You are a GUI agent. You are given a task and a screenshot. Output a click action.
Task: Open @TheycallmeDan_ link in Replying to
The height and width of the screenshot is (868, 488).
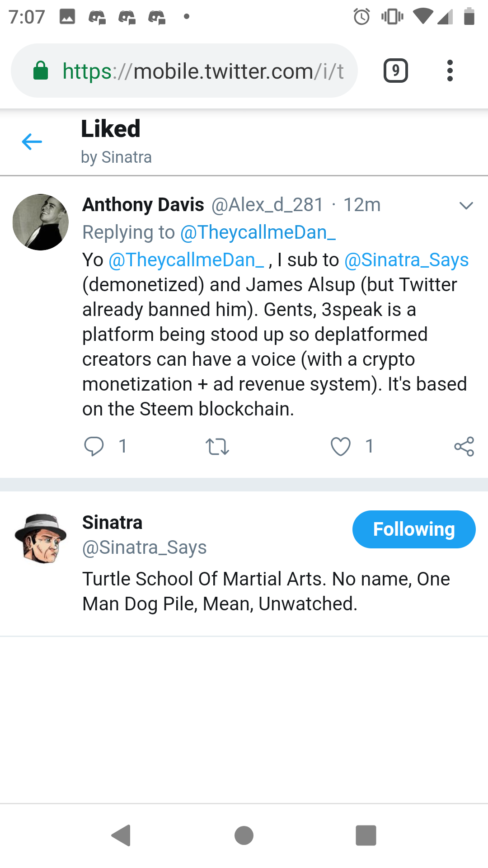(258, 232)
